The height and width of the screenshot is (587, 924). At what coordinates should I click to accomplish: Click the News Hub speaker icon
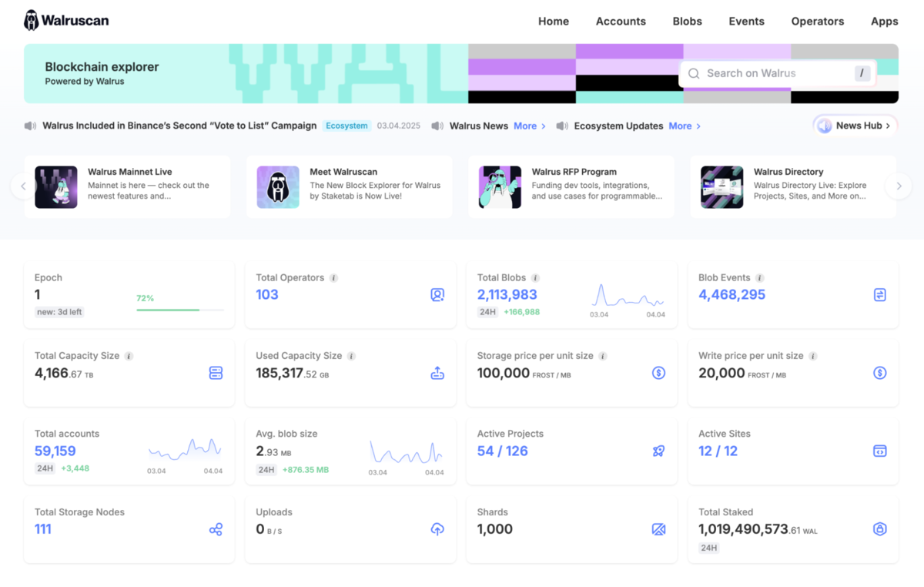[x=825, y=126]
